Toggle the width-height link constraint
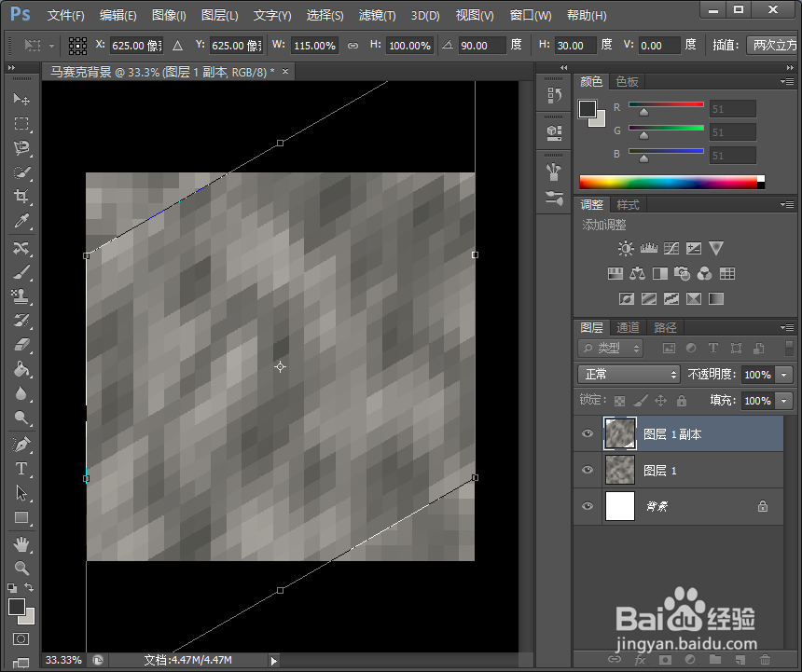The image size is (802, 672). coord(353,46)
